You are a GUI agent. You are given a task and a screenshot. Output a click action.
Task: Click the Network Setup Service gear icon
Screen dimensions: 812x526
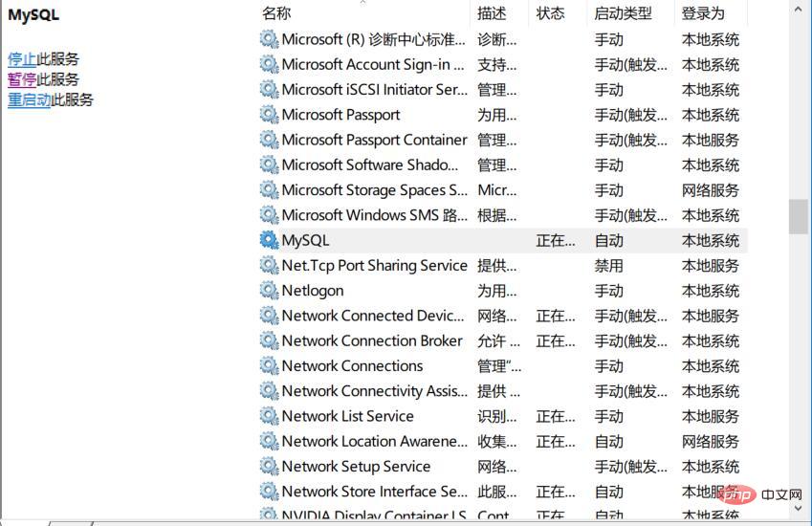[x=270, y=466]
